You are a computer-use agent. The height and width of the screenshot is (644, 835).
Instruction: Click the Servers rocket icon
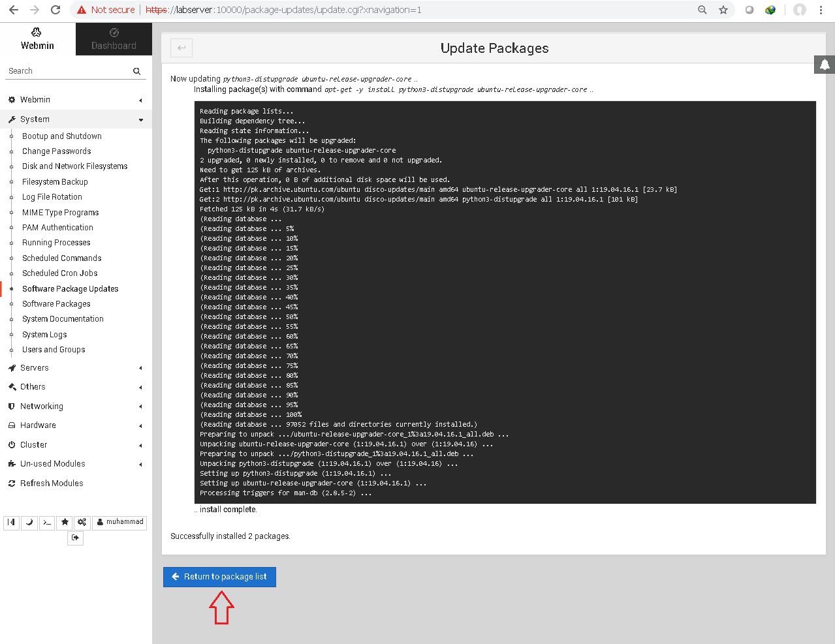click(x=12, y=368)
